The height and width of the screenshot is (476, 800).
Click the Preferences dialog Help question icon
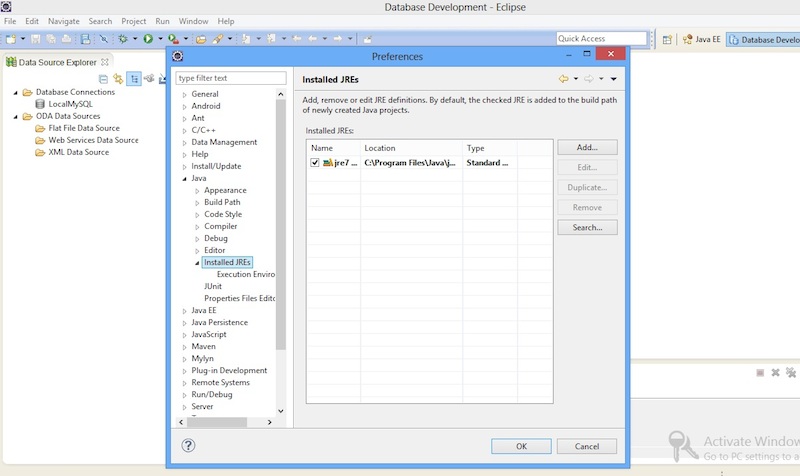click(x=188, y=445)
